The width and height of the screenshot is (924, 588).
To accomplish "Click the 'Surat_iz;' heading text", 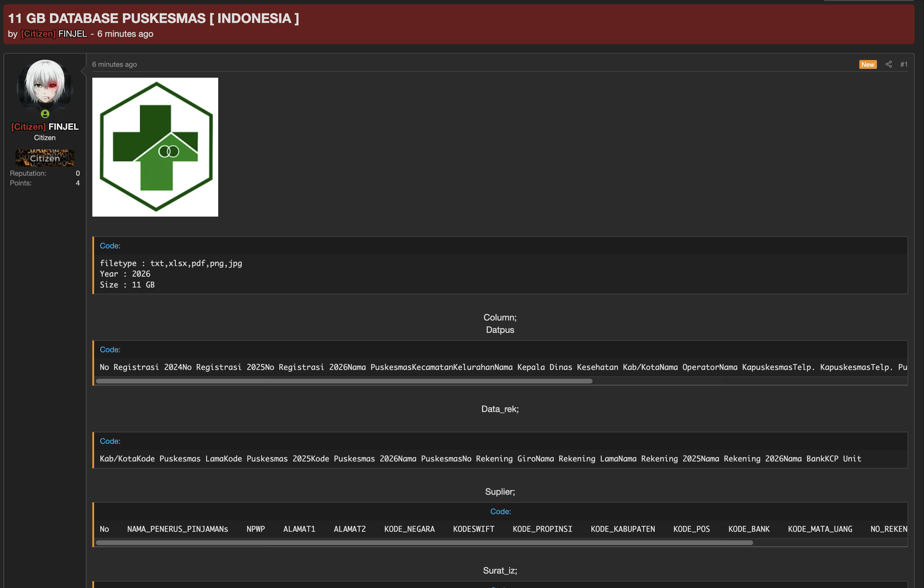I will point(500,570).
